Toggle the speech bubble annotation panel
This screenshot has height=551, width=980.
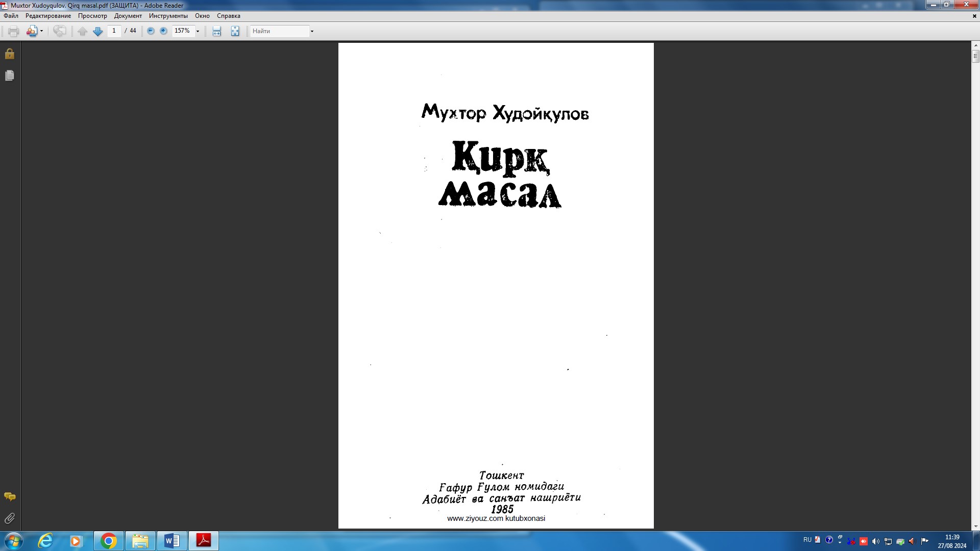[9, 496]
